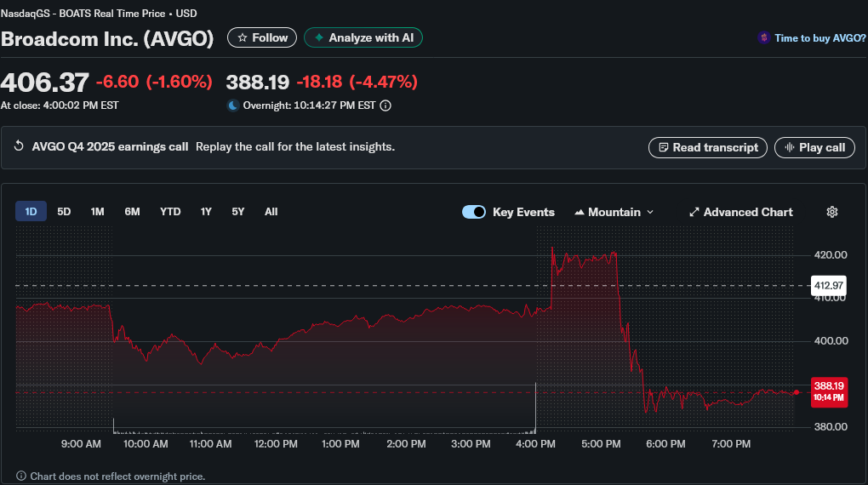Switch to the 5Y range
This screenshot has height=485, width=868.
(238, 212)
